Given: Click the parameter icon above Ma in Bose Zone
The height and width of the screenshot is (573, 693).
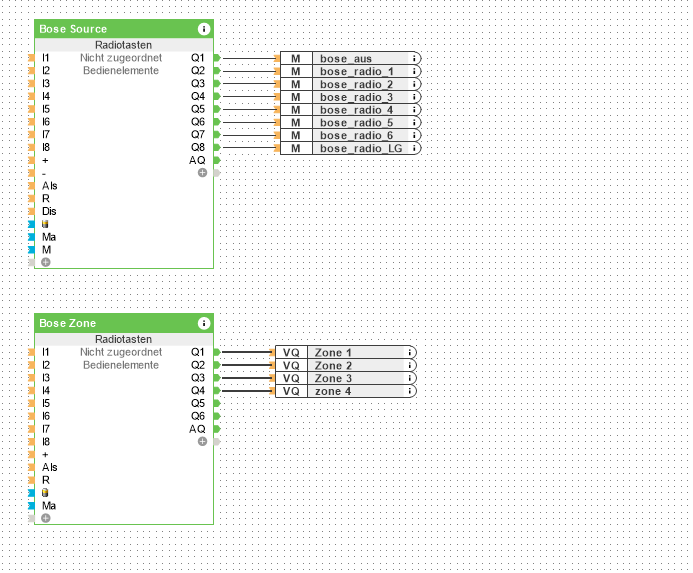Looking at the screenshot, I should 45,493.
